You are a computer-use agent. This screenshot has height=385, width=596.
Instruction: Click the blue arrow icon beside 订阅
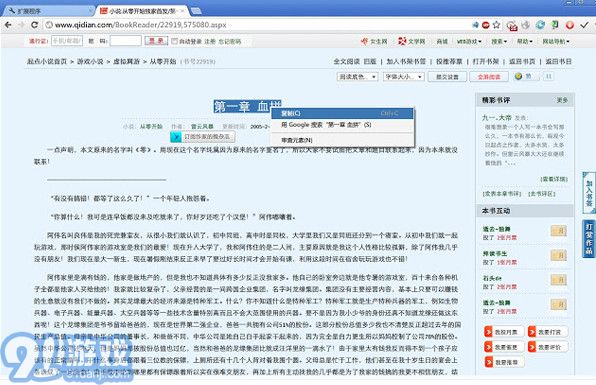click(176, 137)
